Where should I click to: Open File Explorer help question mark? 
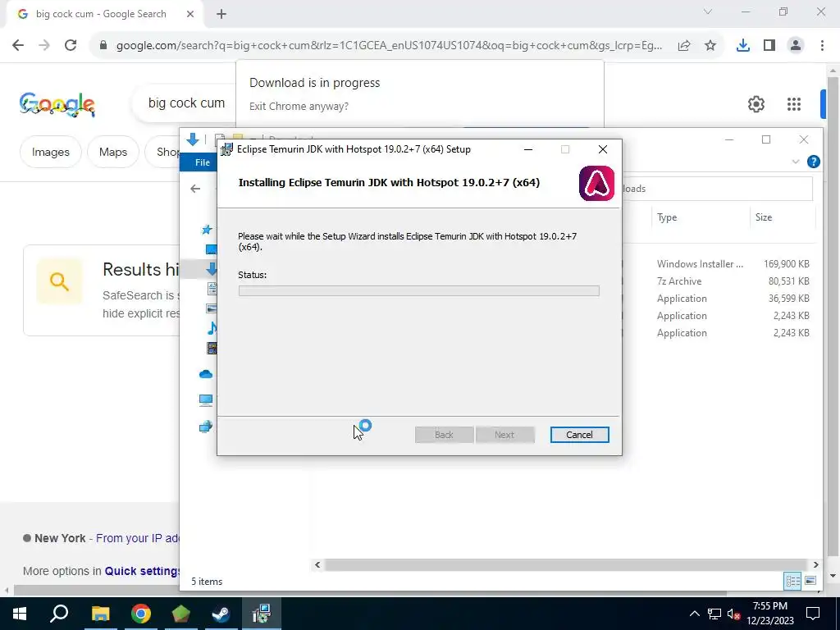tap(813, 162)
